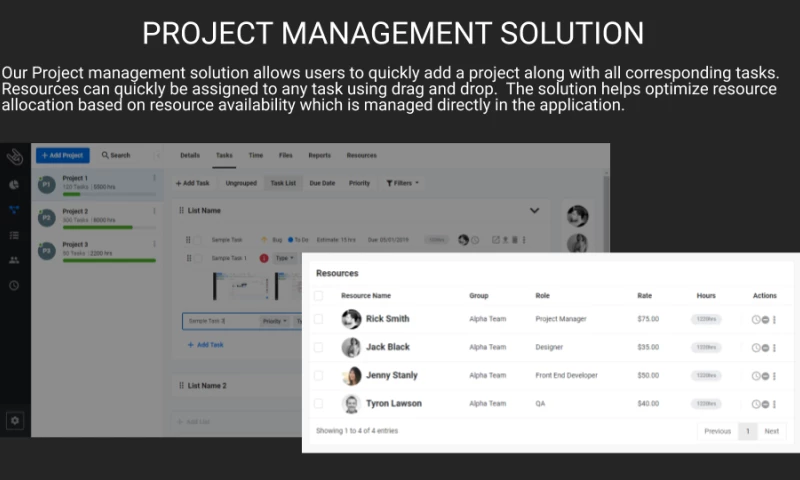Image resolution: width=800 pixels, height=480 pixels.
Task: Open Project 1 three-dot options menu
Action: click(x=154, y=179)
